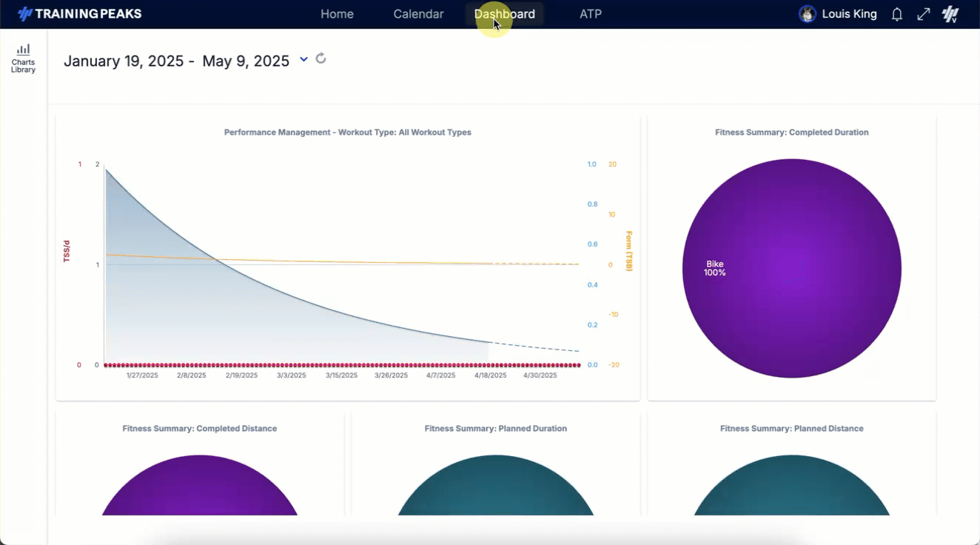Image resolution: width=980 pixels, height=545 pixels.
Task: Click the 3/15/2025 x-axis date
Action: [x=341, y=375]
